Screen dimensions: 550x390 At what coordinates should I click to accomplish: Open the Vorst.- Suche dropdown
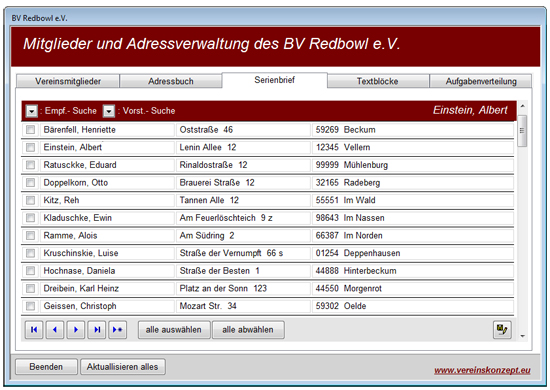(x=109, y=111)
